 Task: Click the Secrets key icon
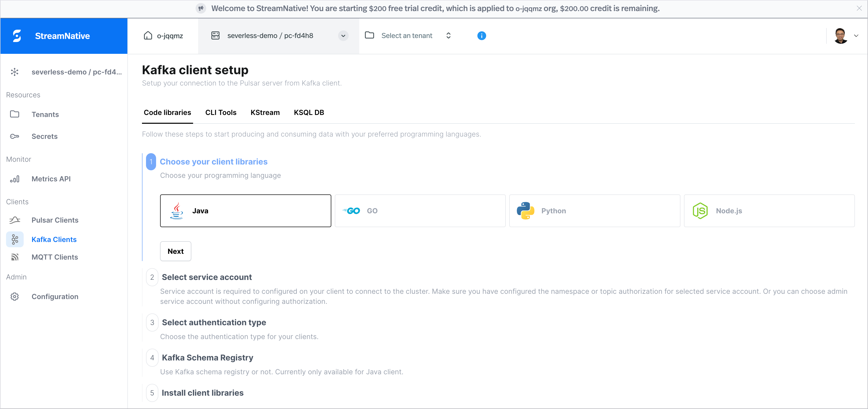coord(15,136)
